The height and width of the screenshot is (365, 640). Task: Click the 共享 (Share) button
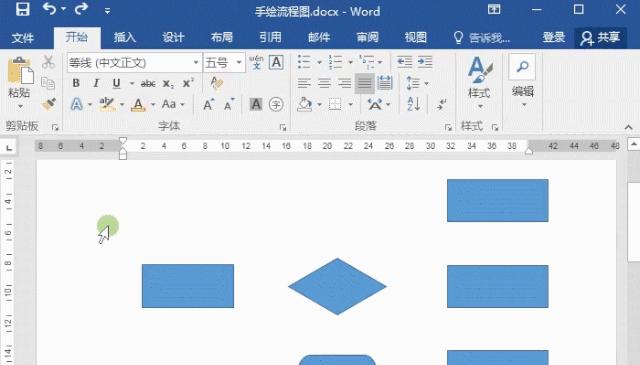point(600,38)
